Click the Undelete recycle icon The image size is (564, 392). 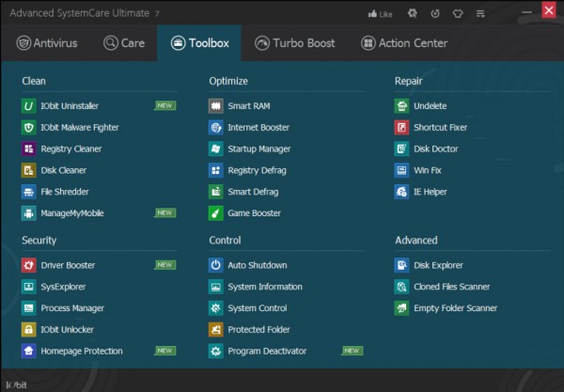click(x=401, y=106)
